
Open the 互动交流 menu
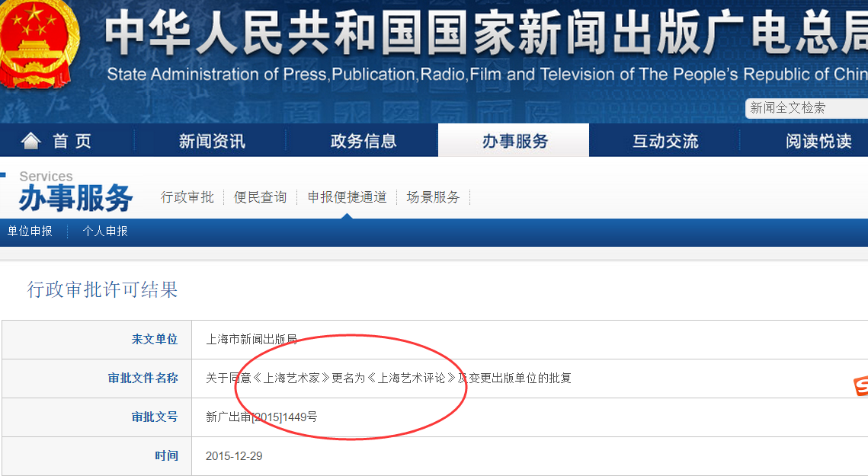pyautogui.click(x=665, y=141)
